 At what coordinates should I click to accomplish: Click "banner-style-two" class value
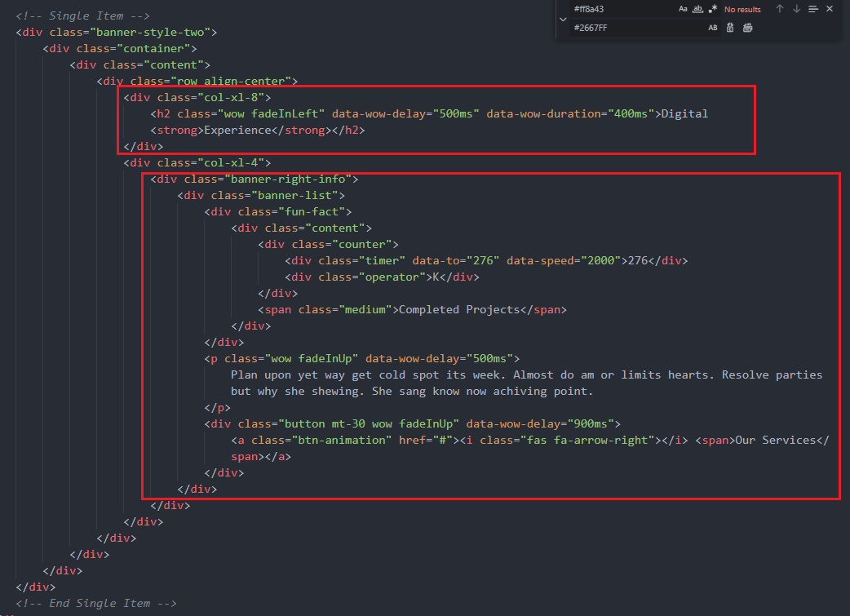[150, 32]
